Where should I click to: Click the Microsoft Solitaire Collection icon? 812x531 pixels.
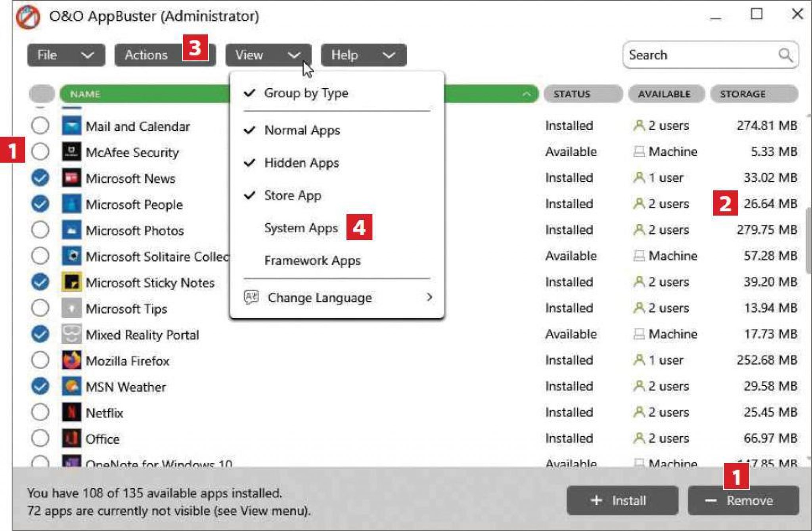coord(72,256)
